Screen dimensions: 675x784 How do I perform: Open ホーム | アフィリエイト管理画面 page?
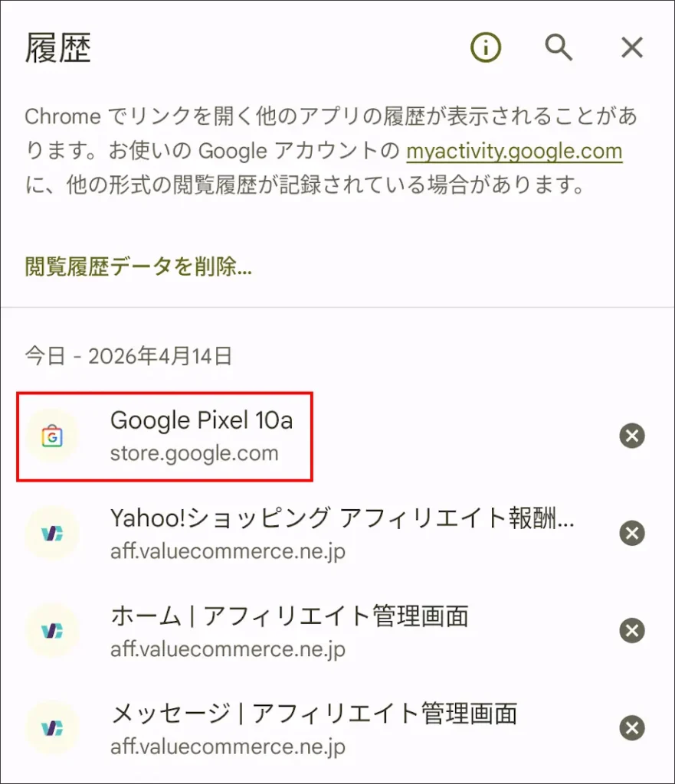pyautogui.click(x=290, y=616)
